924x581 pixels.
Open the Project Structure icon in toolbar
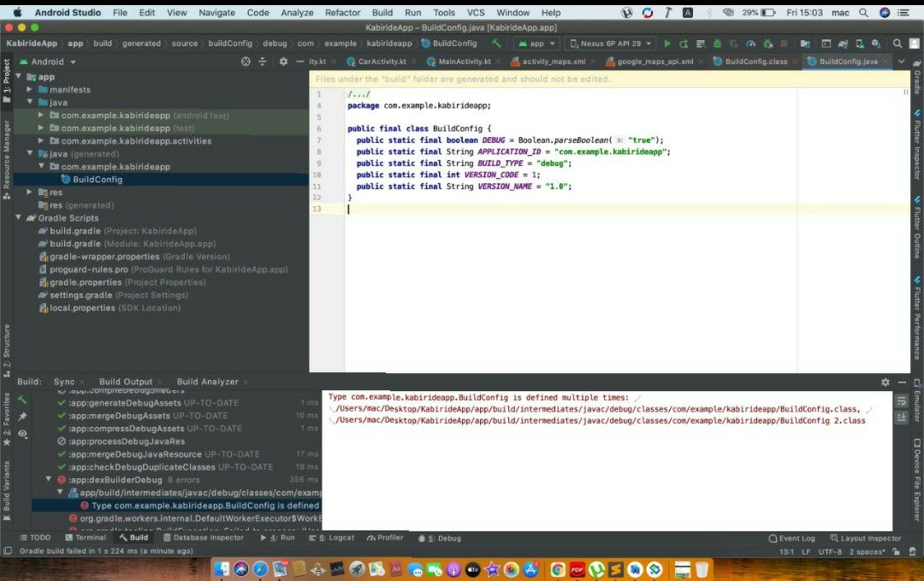pos(805,44)
